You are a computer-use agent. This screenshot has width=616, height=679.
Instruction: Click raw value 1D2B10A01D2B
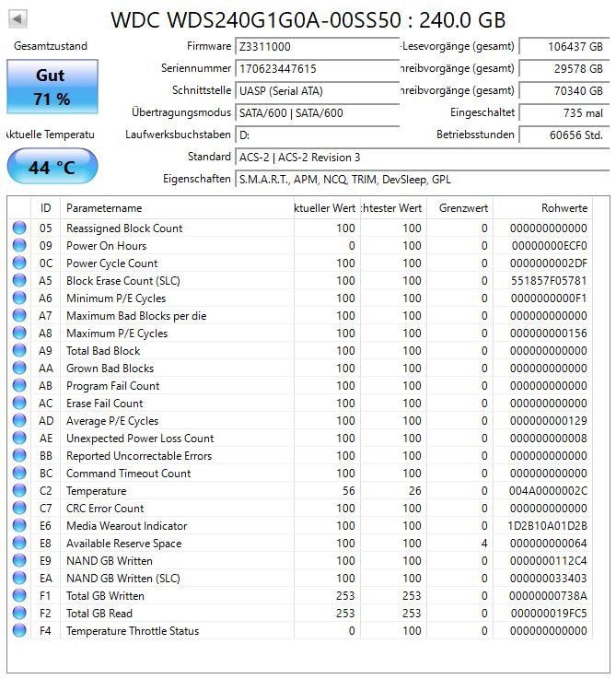(x=547, y=526)
